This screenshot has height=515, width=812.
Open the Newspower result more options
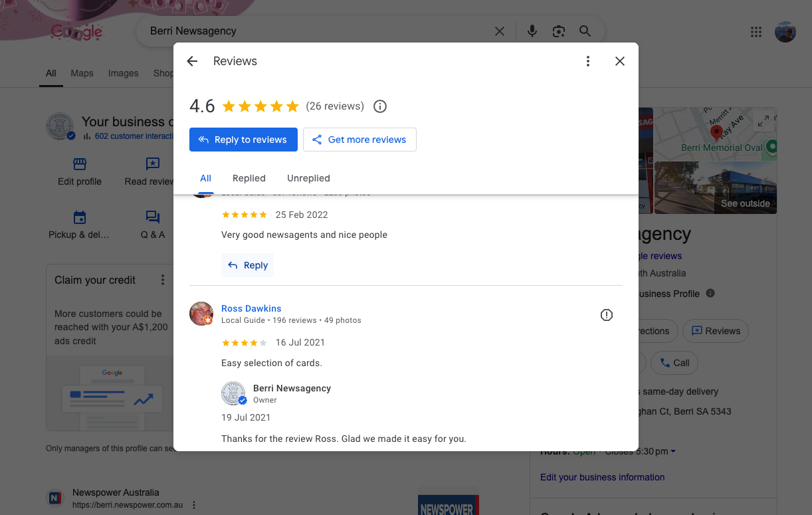click(x=194, y=505)
